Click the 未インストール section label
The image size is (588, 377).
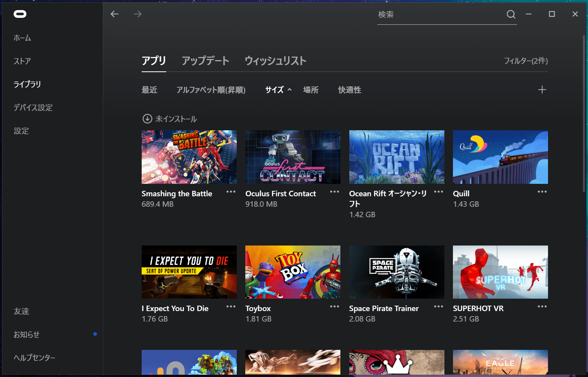(x=176, y=119)
